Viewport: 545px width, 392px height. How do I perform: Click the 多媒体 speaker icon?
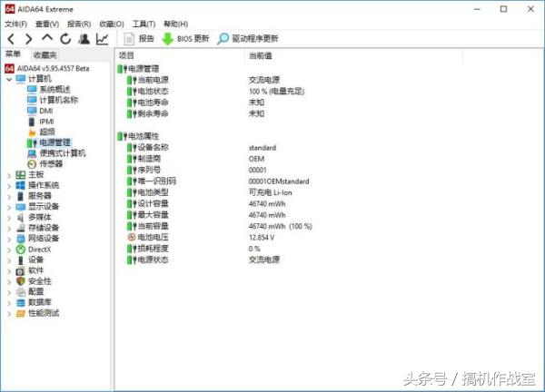21,218
